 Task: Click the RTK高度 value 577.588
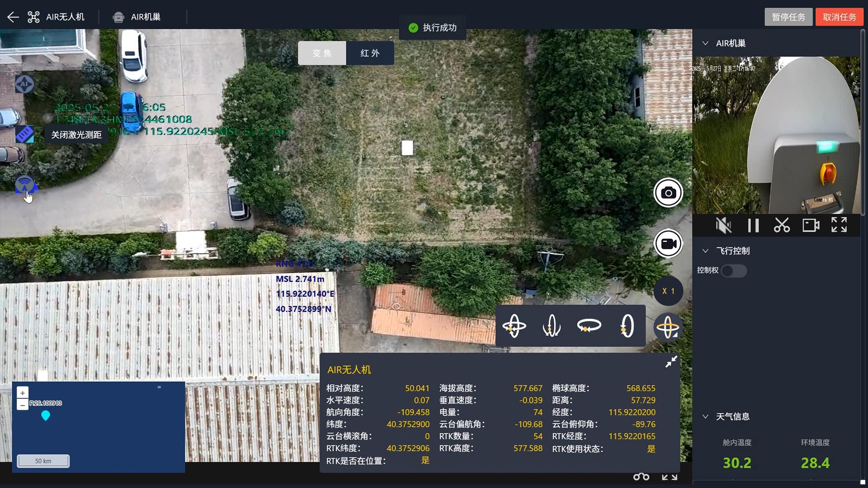[x=528, y=448]
